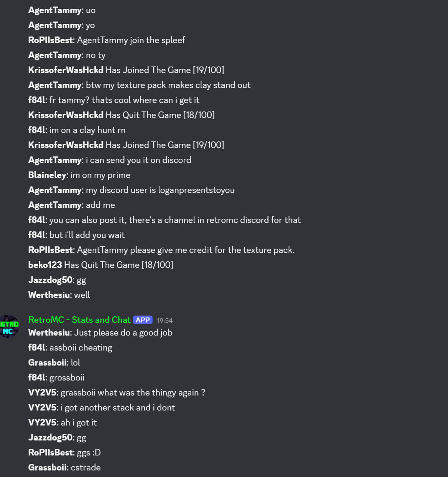Select the 'KrissoferWasHckd Has Quit The Game' line
Viewport: 448px width, 477px height.
click(x=121, y=115)
